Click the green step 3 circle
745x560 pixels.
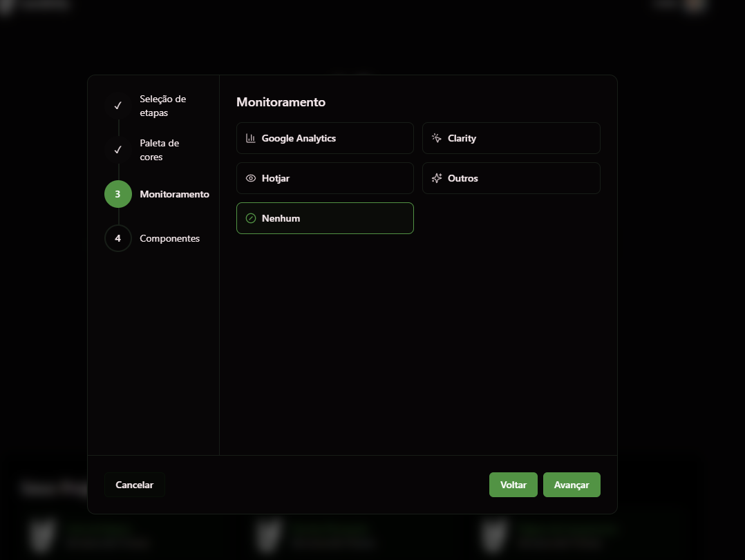point(118,194)
